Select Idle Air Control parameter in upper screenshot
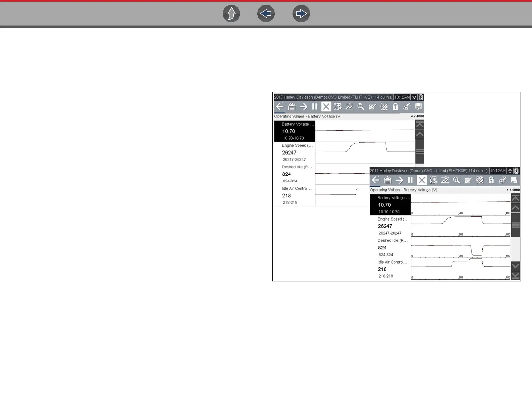 [x=295, y=195]
